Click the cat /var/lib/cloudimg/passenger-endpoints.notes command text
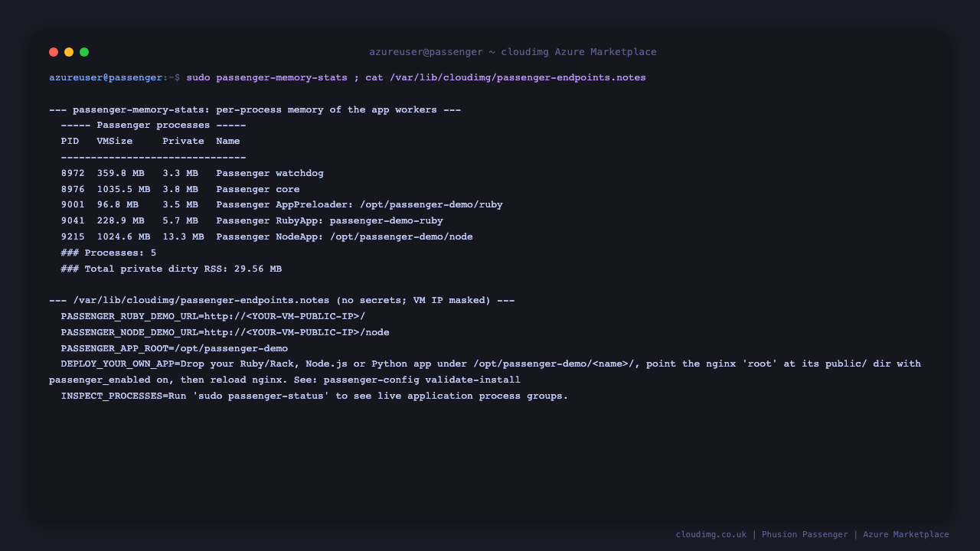The width and height of the screenshot is (980, 551). 505,77
